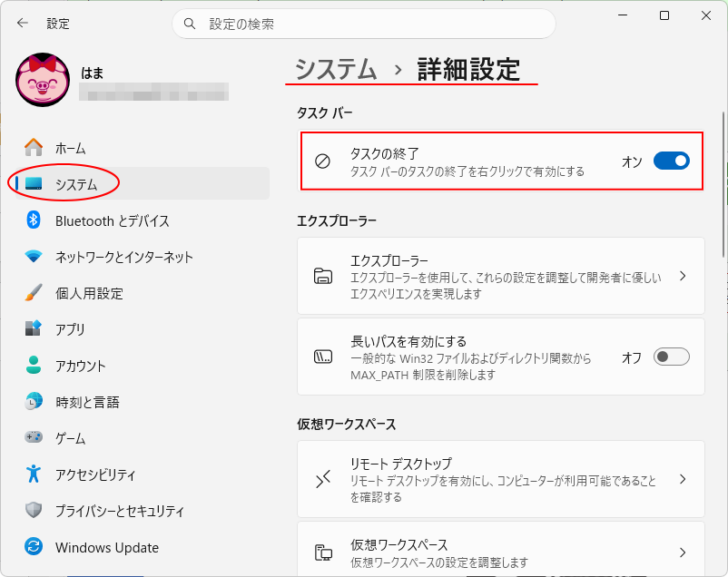Open リモート デスクトップ chevron

pyautogui.click(x=682, y=479)
